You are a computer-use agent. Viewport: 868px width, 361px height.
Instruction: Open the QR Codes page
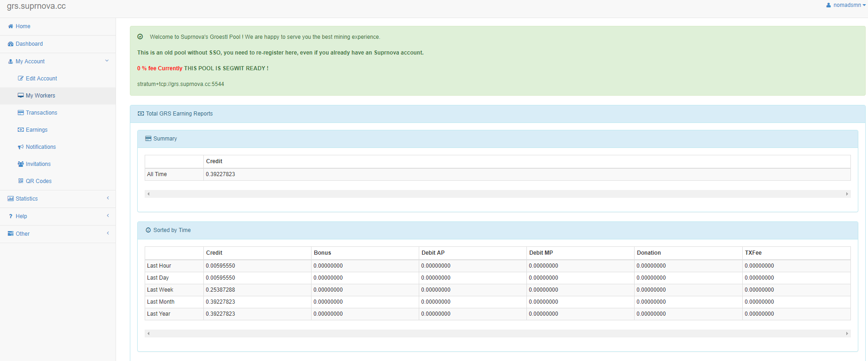[38, 181]
